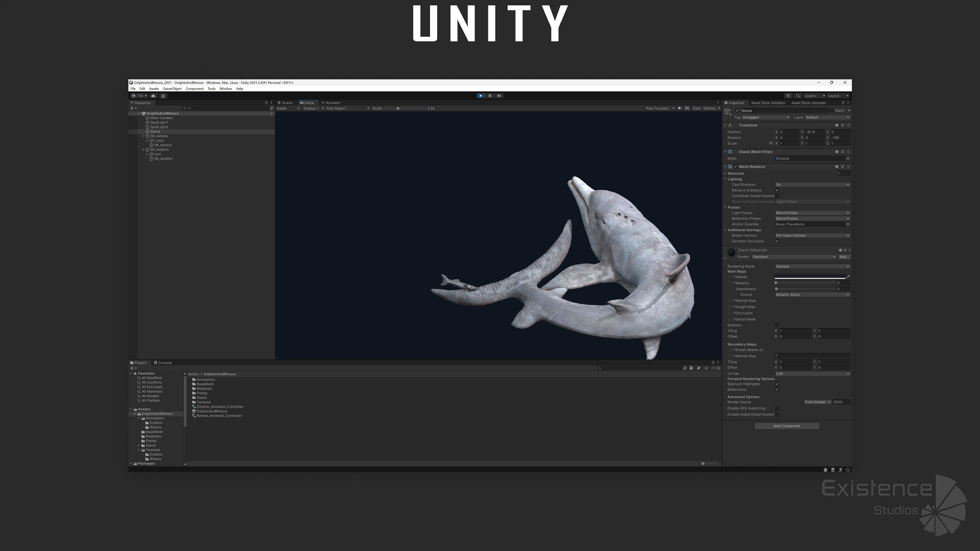This screenshot has height=551, width=980.
Task: Open the Shader Standard dropdown
Action: click(x=794, y=257)
